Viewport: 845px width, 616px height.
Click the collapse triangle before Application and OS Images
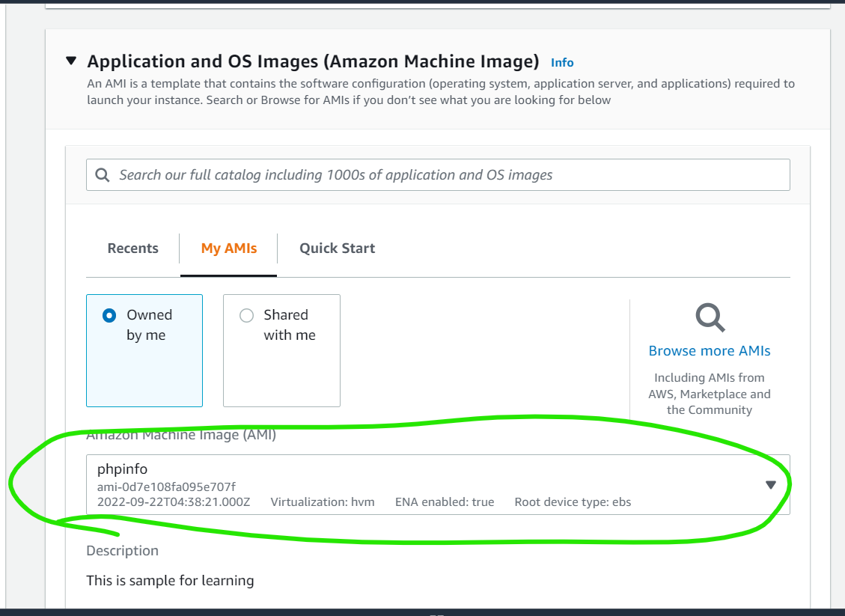coord(71,61)
